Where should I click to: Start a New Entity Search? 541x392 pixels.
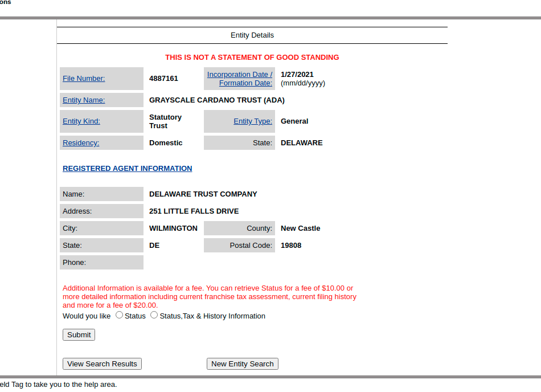[243, 364]
